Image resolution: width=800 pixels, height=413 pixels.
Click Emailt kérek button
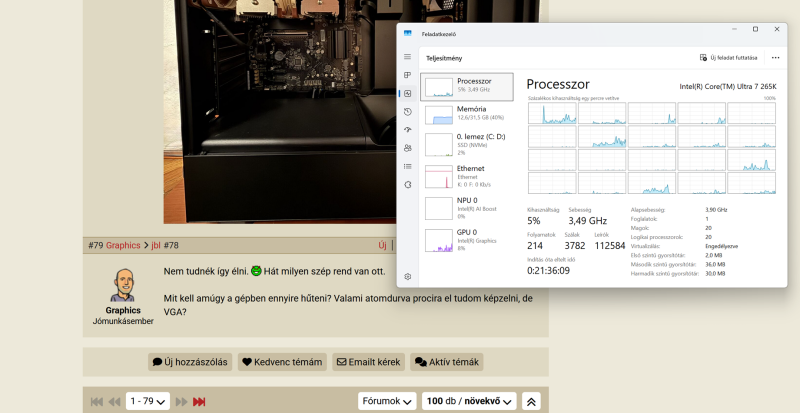coord(368,362)
